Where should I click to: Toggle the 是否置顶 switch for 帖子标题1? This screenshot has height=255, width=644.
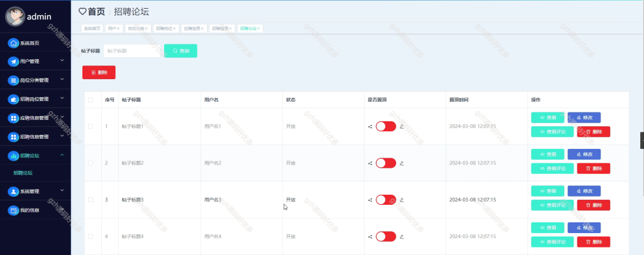coord(386,126)
